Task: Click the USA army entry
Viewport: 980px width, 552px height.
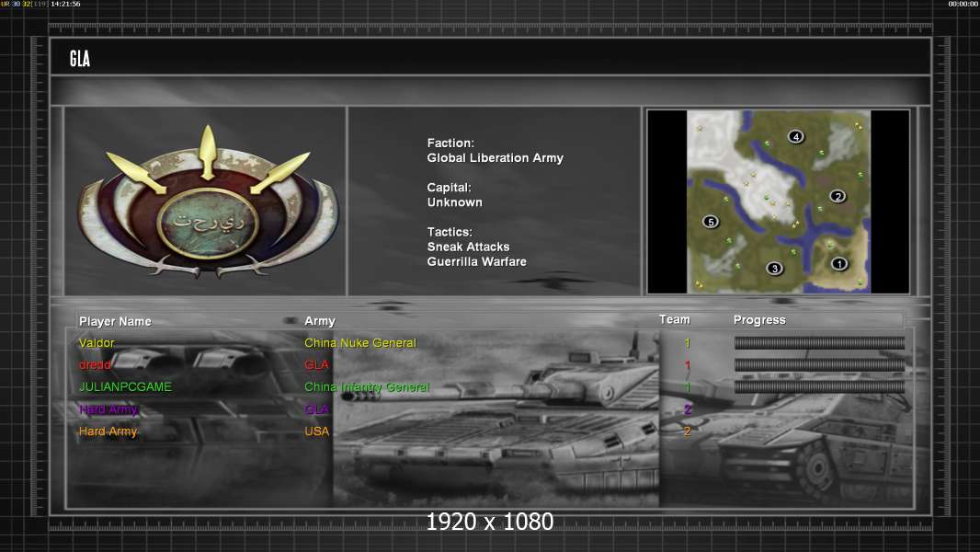Action: (x=316, y=431)
